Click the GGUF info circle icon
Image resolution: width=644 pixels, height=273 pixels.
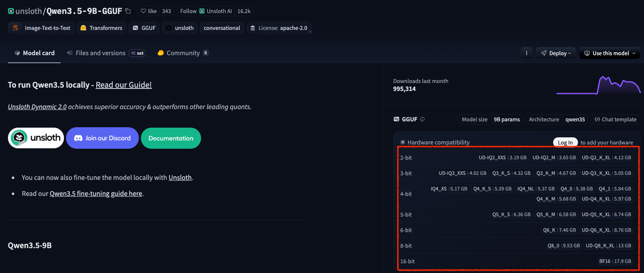pyautogui.click(x=422, y=119)
